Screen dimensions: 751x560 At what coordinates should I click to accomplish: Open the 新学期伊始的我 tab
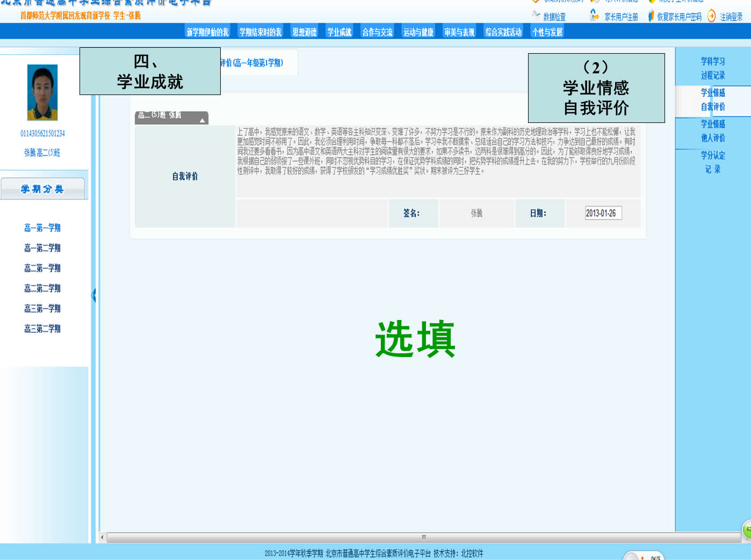[x=207, y=32]
